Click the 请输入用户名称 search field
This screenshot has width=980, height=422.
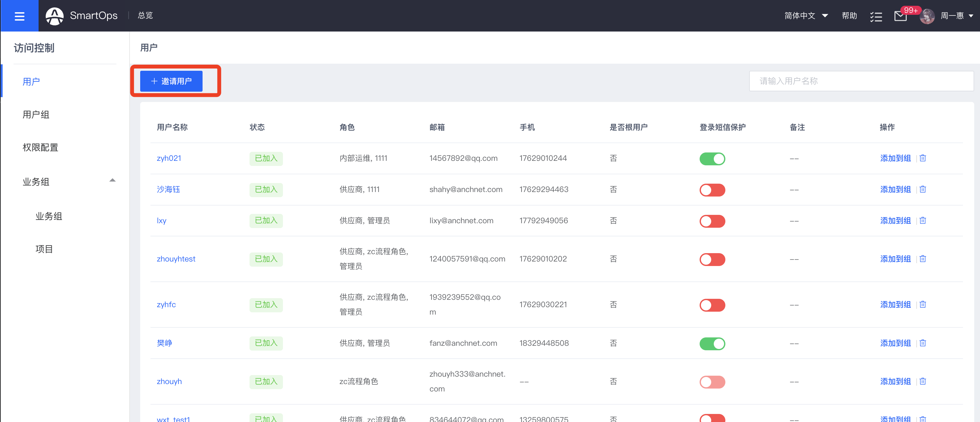pyautogui.click(x=861, y=81)
